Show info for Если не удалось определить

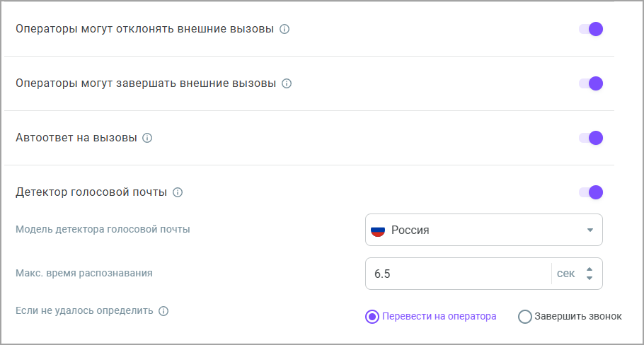[x=163, y=311]
